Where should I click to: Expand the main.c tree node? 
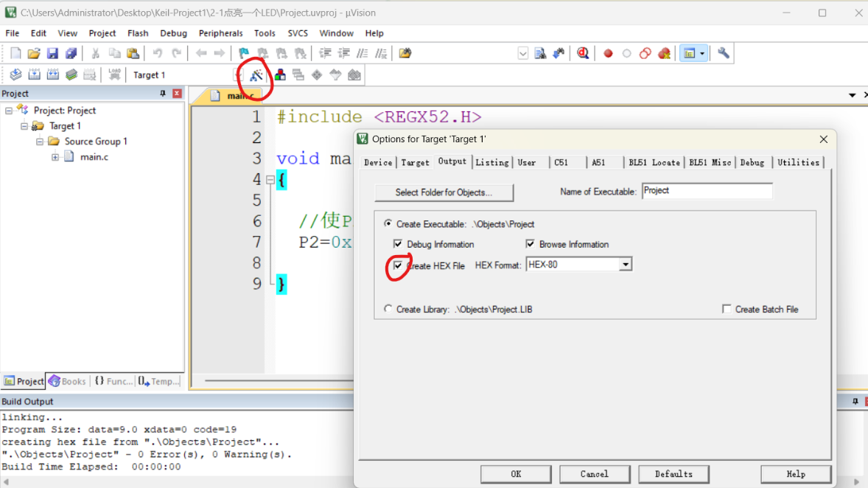(55, 157)
